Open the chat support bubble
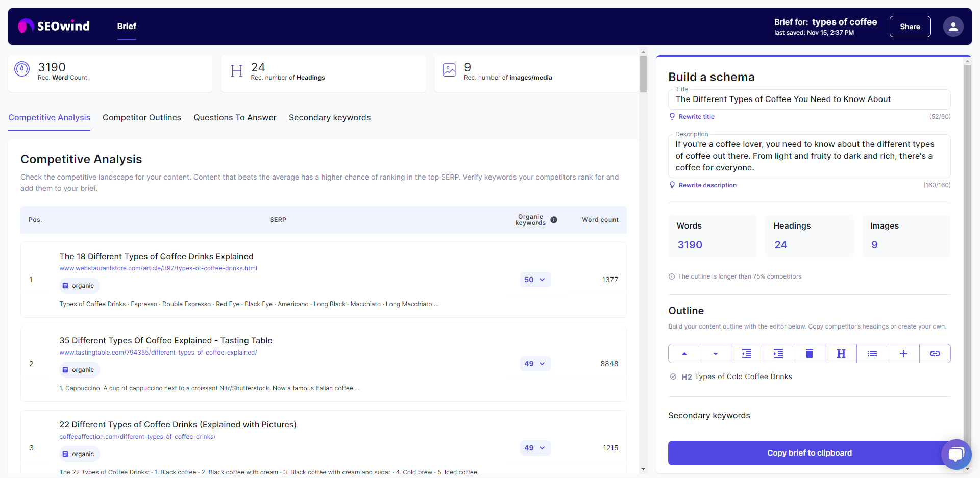This screenshot has width=980, height=478. point(955,454)
